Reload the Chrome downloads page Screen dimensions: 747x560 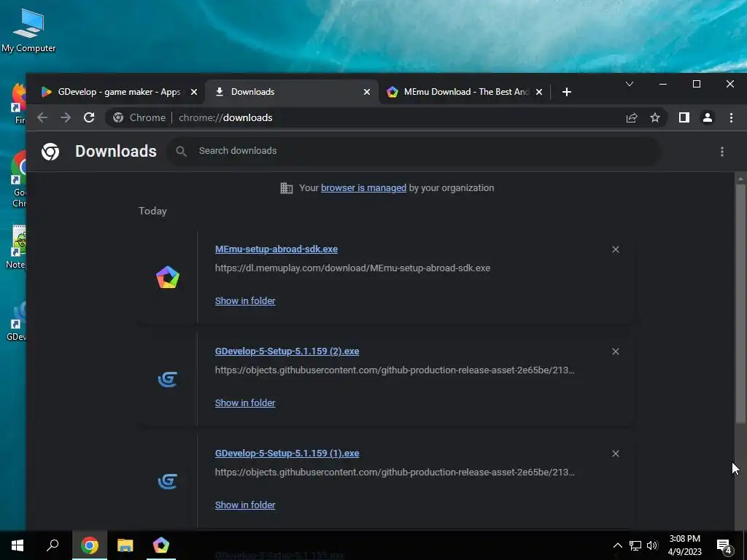89,117
